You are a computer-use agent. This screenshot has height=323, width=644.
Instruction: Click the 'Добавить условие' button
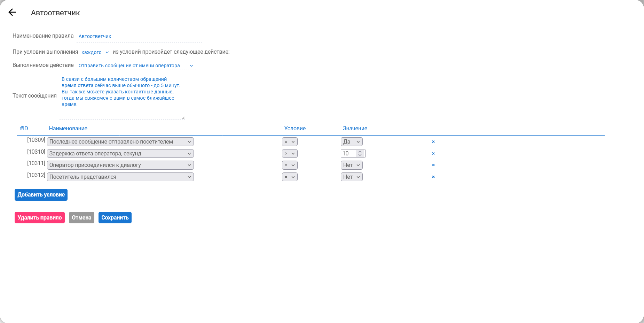(41, 195)
